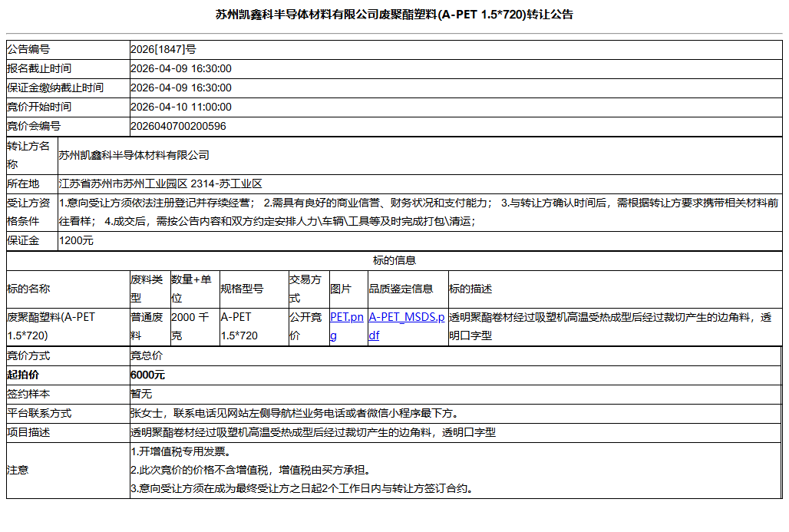789x532 pixels.
Task: Click the 规格型号 column header
Action: point(242,289)
